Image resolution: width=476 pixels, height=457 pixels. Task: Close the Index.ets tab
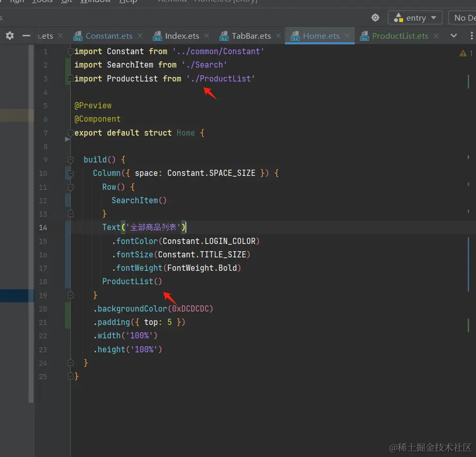tap(207, 36)
